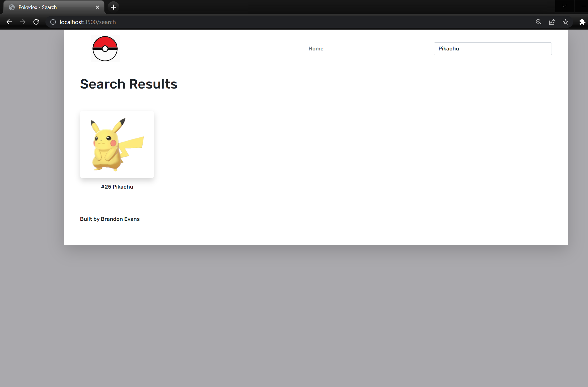Open the Home navigation link
Screen dimensions: 588x387
(316, 48)
